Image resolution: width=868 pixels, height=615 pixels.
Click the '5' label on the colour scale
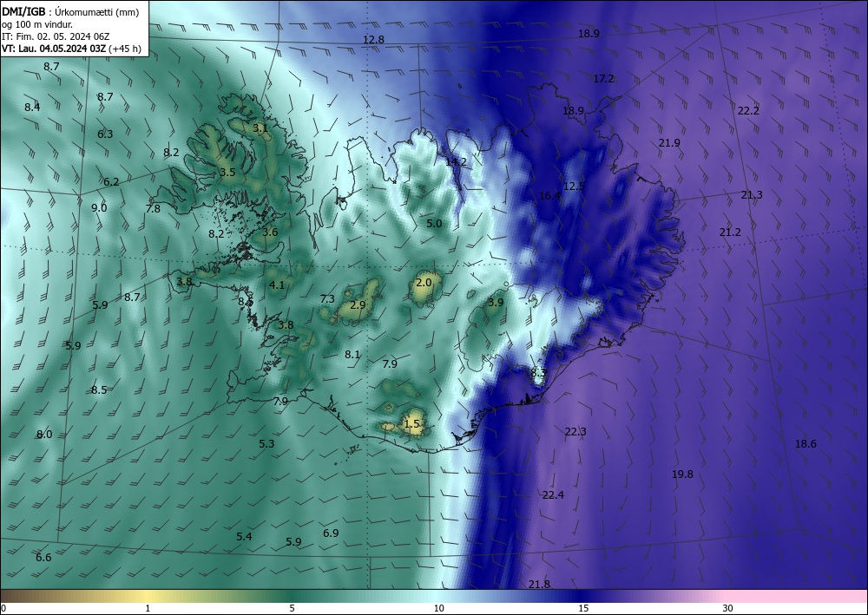coord(292,608)
